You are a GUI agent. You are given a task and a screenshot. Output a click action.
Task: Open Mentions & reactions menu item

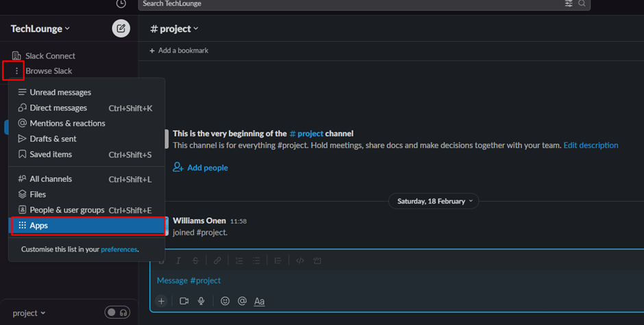click(x=86, y=123)
